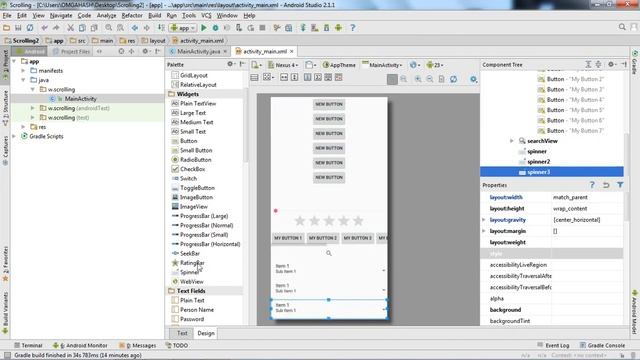Click MY BUTTON 1 in design preview
The width and height of the screenshot is (640, 360).
pyautogui.click(x=287, y=238)
